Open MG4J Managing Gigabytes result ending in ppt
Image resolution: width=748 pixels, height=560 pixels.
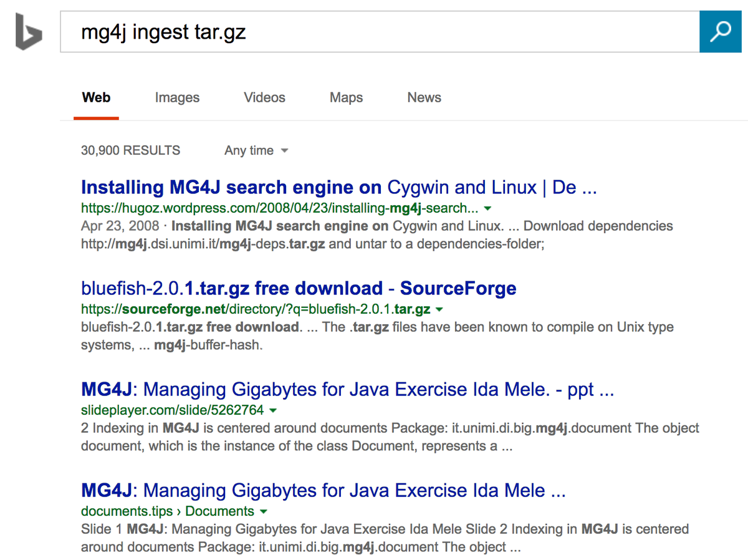pos(348,390)
